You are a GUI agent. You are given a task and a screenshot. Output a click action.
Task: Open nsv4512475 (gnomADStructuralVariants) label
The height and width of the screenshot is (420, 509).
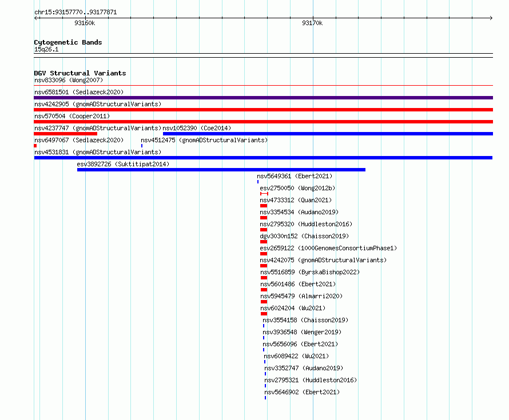pos(204,140)
